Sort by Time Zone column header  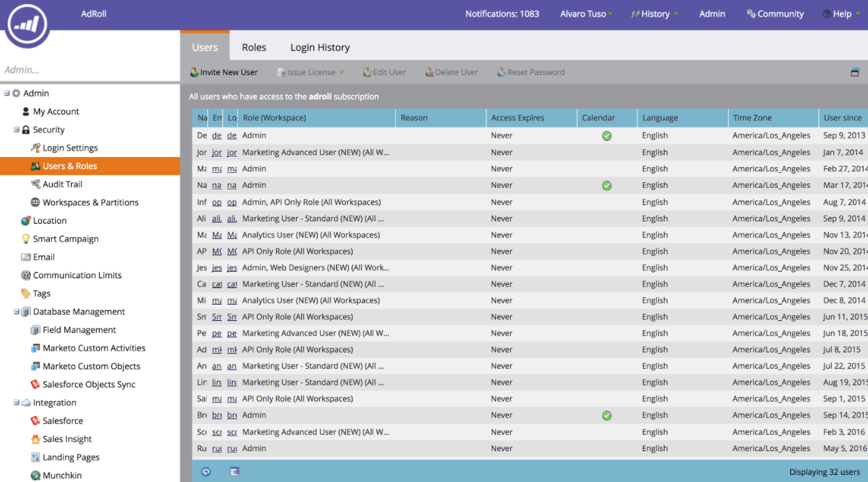(x=773, y=118)
